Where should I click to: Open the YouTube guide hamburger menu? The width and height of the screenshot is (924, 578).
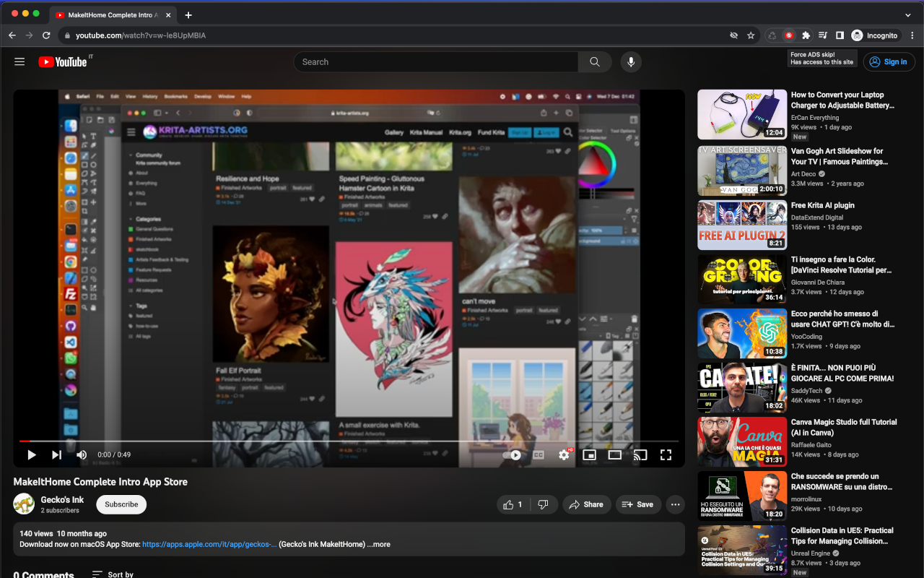(19, 62)
